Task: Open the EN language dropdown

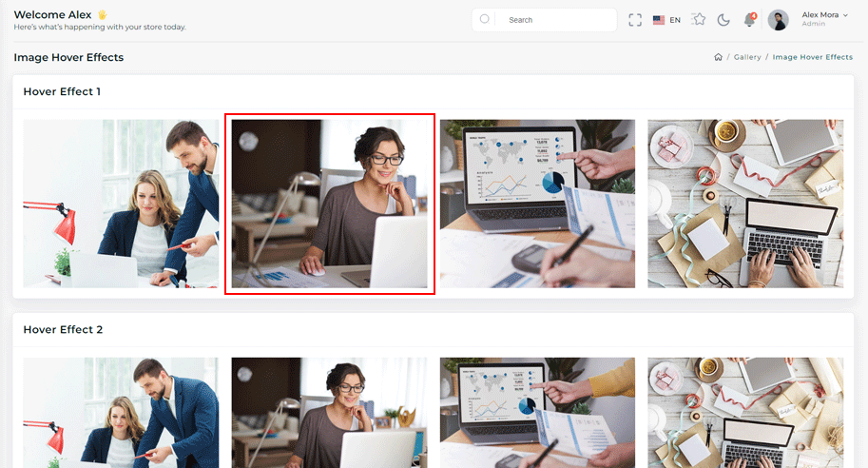Action: coord(675,20)
